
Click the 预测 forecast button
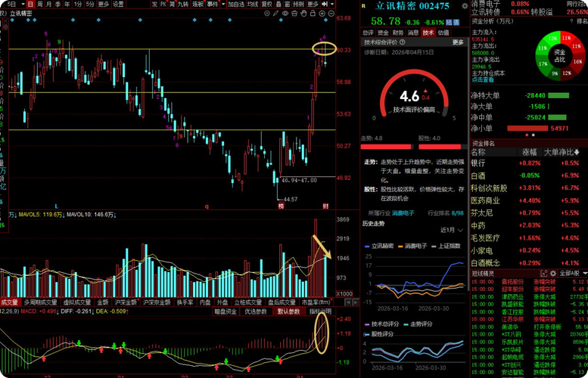coord(298,4)
